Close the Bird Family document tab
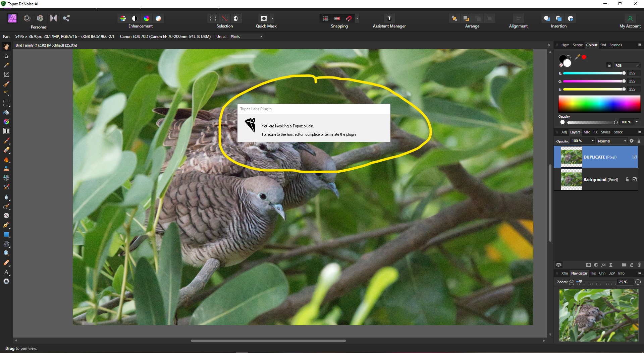644x353 pixels. pyautogui.click(x=549, y=45)
